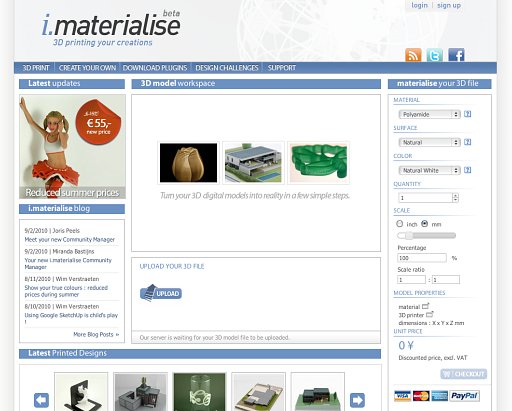Select the inch scale unit
The width and height of the screenshot is (512, 411).
tap(400, 224)
